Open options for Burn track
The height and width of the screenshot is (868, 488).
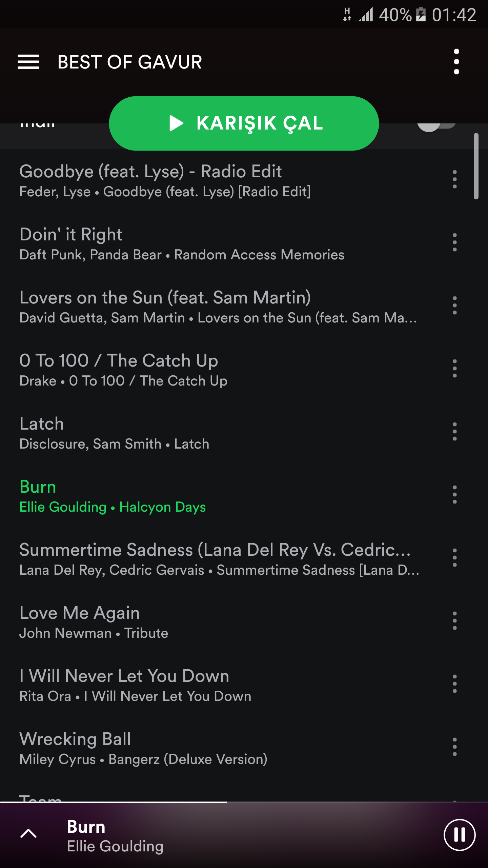[x=455, y=495]
